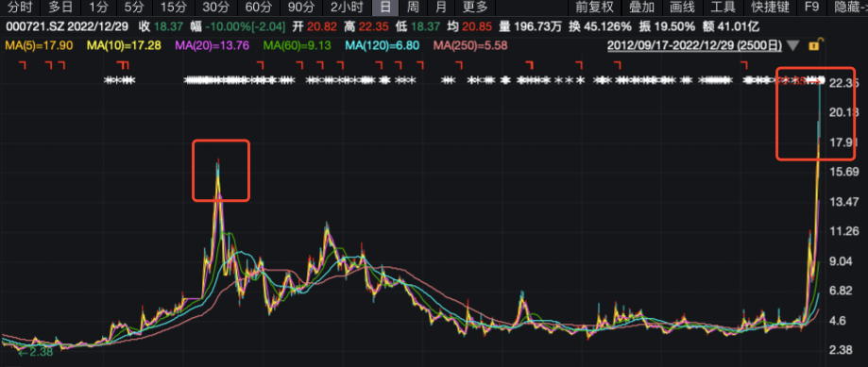
Task: Select the 30分 period tab
Action: (216, 8)
